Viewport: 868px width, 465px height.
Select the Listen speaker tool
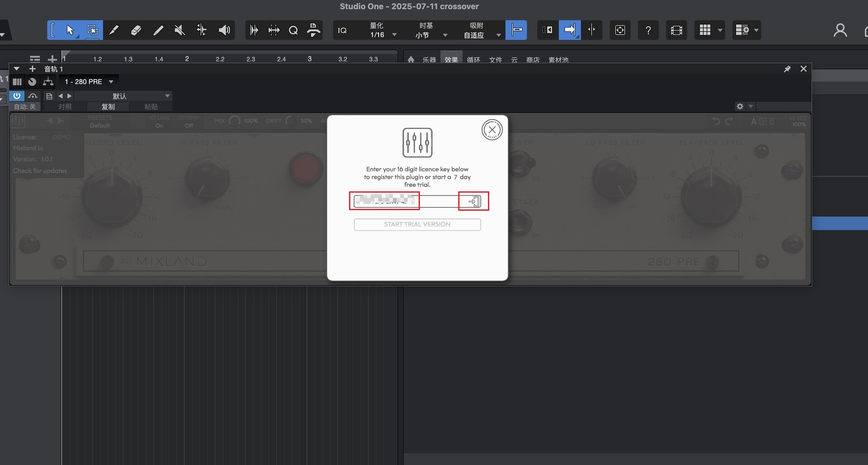tap(224, 30)
